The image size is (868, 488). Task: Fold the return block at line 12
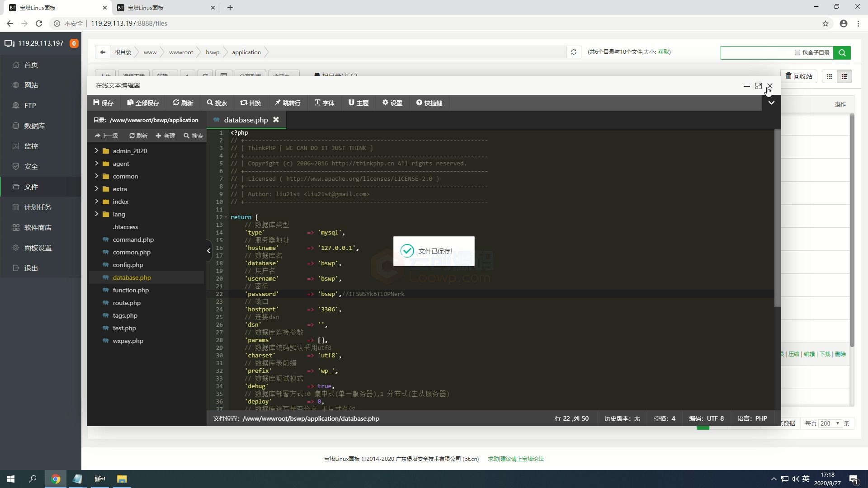(226, 217)
